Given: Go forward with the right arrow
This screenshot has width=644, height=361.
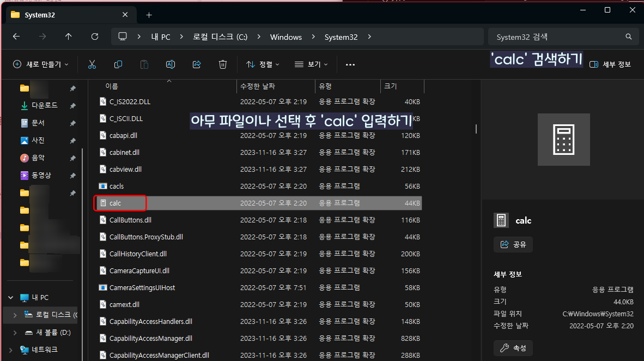Looking at the screenshot, I should tap(42, 37).
